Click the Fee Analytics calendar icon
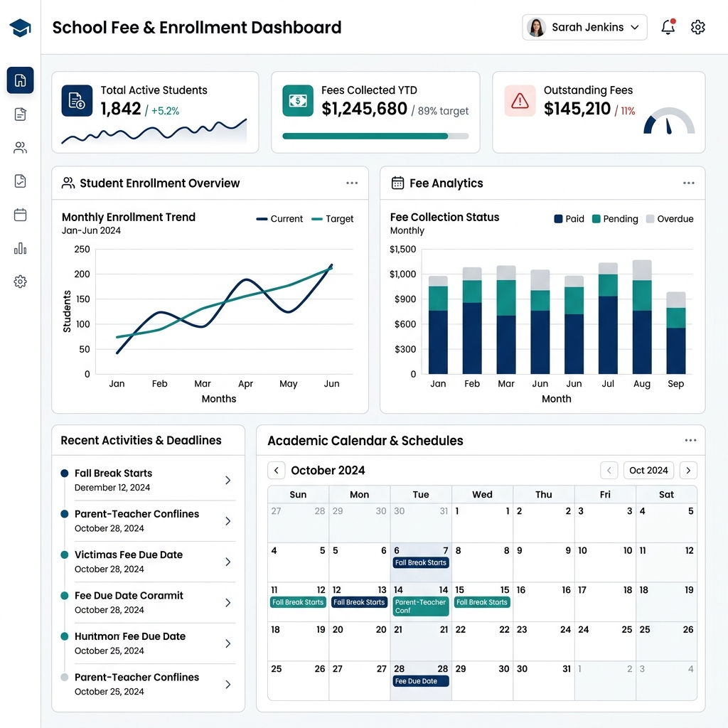728x728 pixels. click(397, 183)
